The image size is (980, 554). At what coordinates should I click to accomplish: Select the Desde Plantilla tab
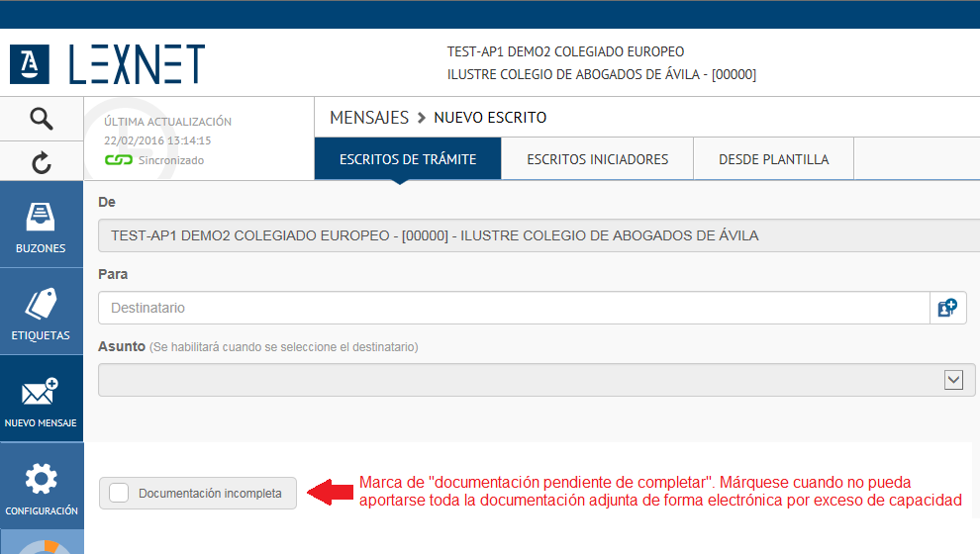pyautogui.click(x=773, y=159)
